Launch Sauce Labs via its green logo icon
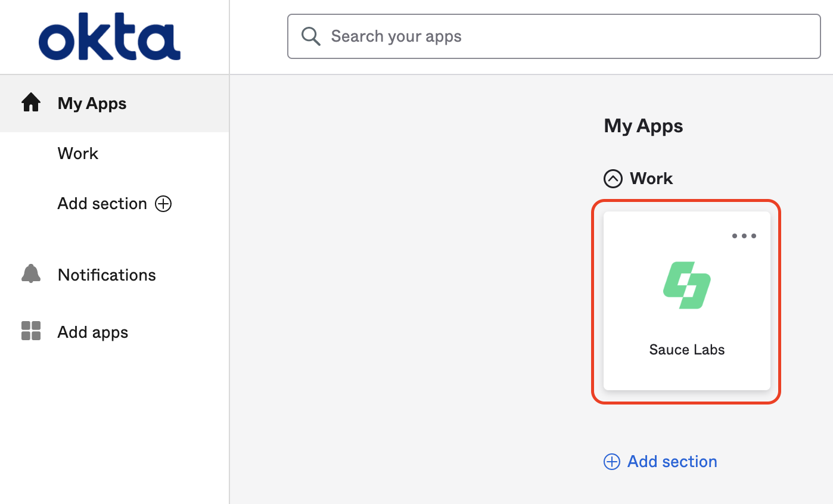 pos(686,285)
